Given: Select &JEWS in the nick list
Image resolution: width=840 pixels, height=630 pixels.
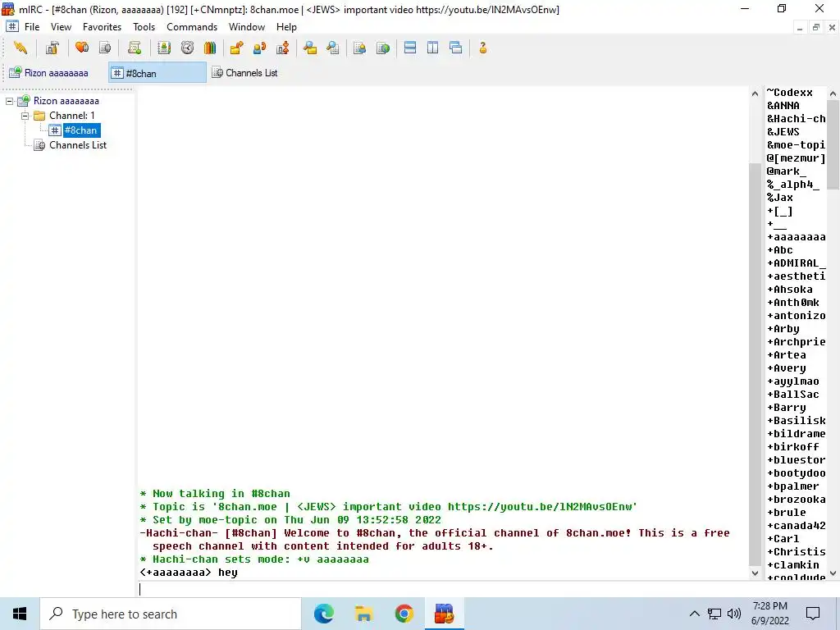Looking at the screenshot, I should 783,132.
